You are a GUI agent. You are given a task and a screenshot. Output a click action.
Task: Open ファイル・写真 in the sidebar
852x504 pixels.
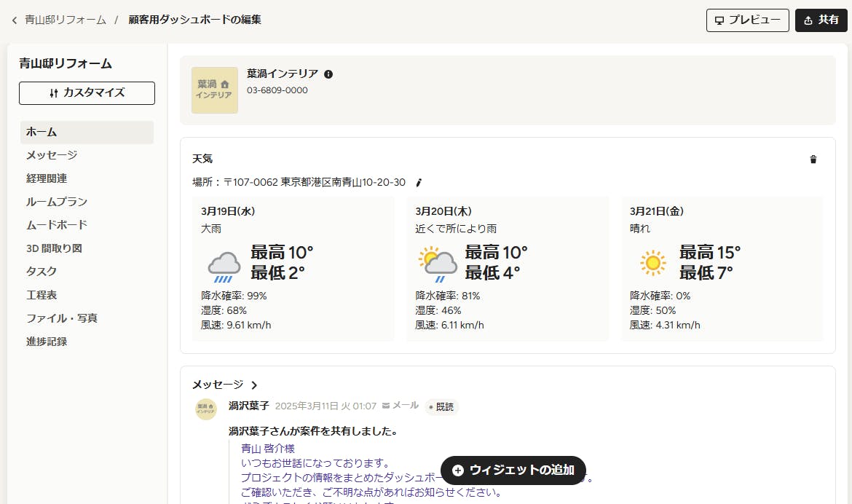61,318
